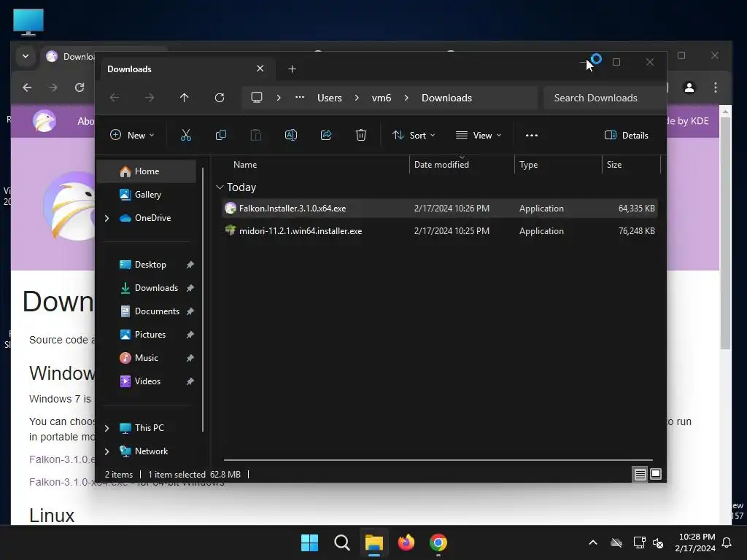747x560 pixels.
Task: Select midori-11.2.1.win64.installer.exe file
Action: (439, 231)
